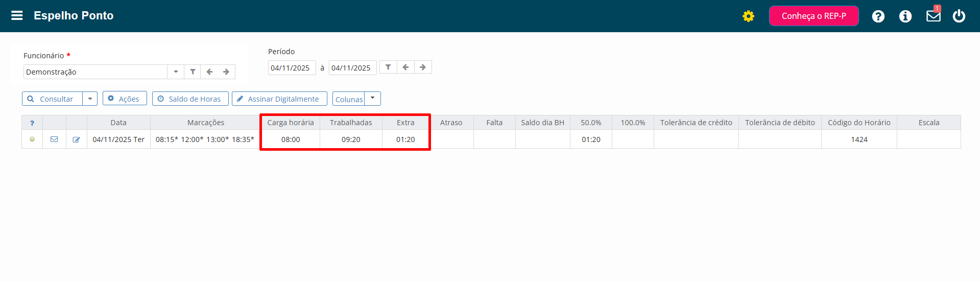Viewport: 980px width, 282px height.
Task: Click the Marcações column header
Action: tap(206, 123)
